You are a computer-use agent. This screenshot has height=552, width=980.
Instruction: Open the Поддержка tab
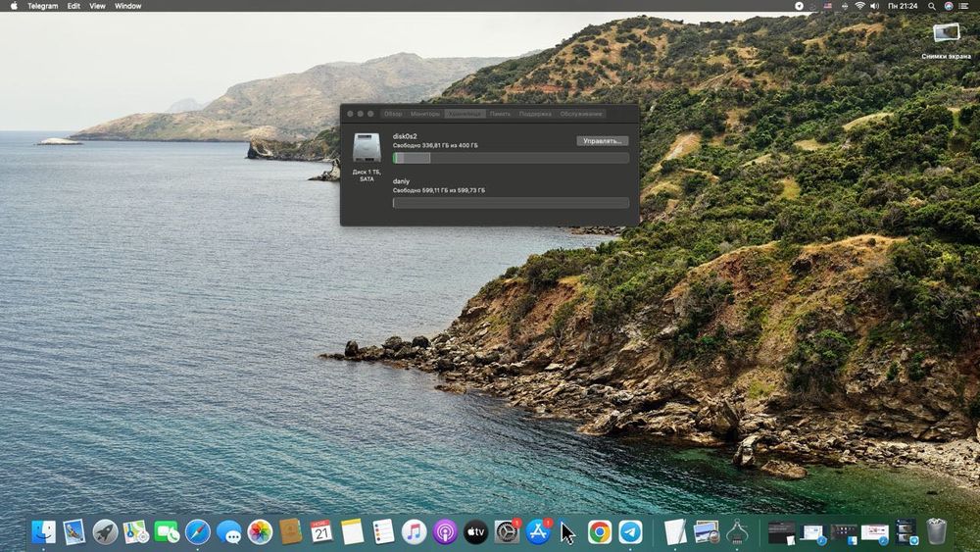coord(535,114)
